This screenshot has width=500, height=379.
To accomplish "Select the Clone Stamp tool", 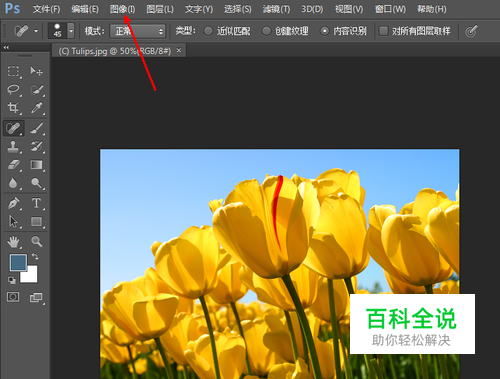I will [x=13, y=147].
